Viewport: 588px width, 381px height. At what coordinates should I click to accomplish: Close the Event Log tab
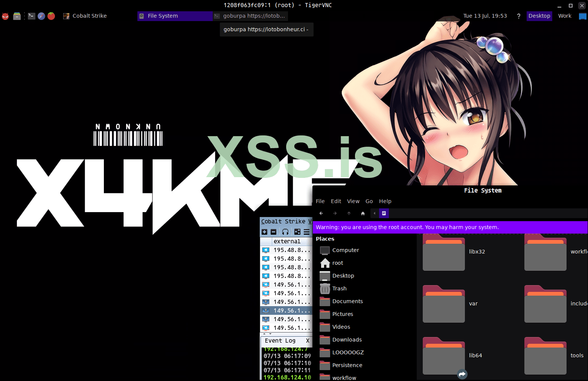[x=308, y=341]
